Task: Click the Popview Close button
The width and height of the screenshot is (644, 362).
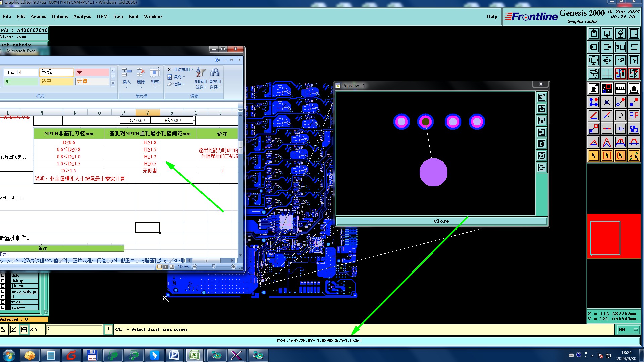Action: click(x=441, y=221)
